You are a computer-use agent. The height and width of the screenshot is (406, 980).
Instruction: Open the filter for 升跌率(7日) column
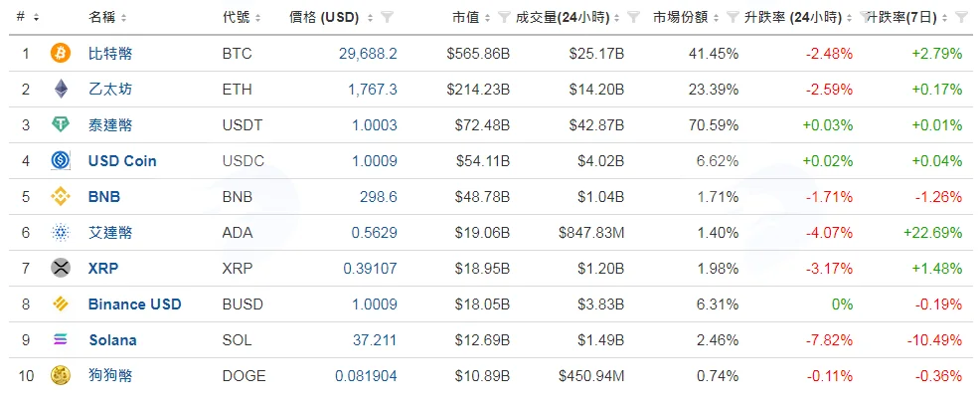click(961, 18)
